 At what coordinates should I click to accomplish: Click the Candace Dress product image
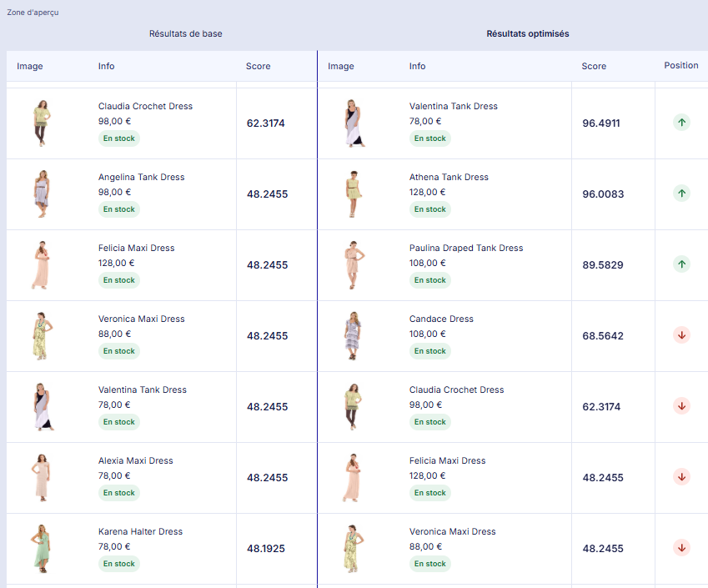[353, 335]
